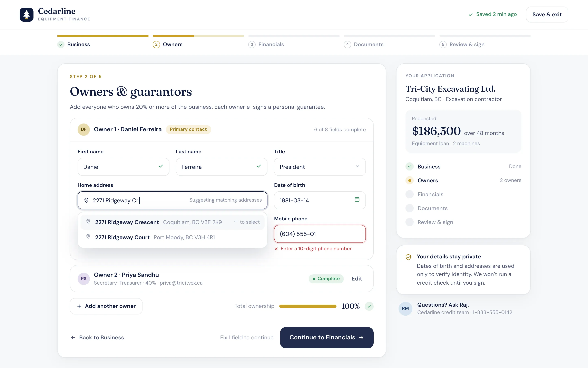588x368 pixels.
Task: Open the Title dropdown showing President
Action: [320, 167]
